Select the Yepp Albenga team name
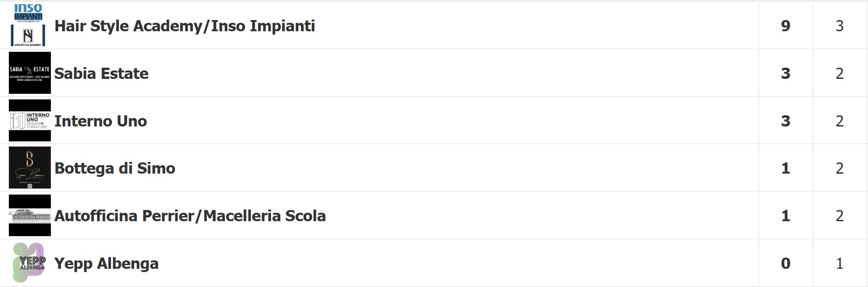 click(106, 264)
